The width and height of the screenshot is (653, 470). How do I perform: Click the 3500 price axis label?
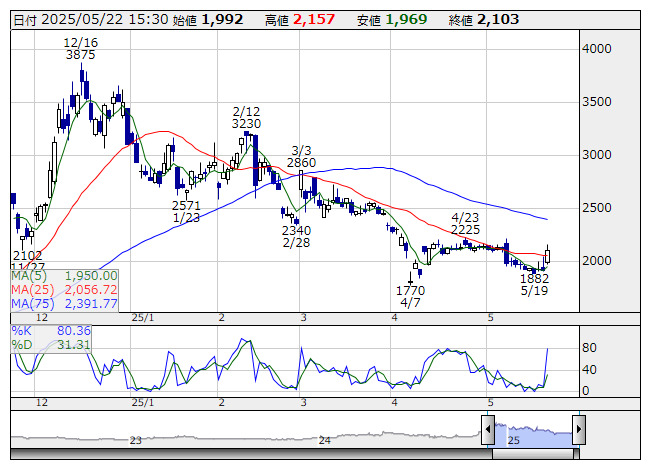tap(596, 102)
